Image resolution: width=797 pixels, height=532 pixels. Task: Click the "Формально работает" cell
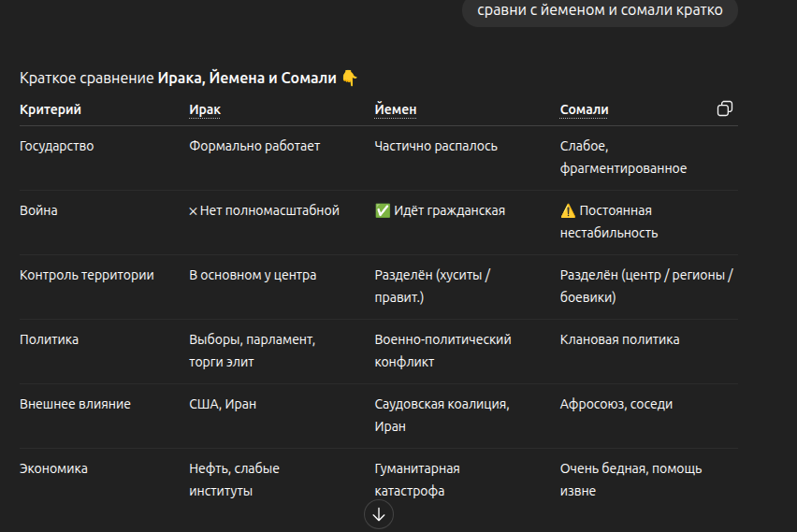click(x=254, y=146)
